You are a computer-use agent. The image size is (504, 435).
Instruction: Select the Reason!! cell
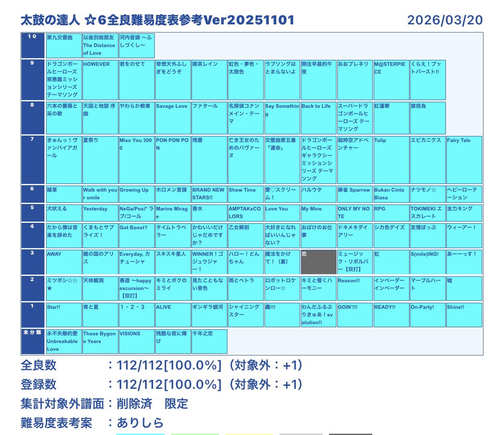[355, 288]
